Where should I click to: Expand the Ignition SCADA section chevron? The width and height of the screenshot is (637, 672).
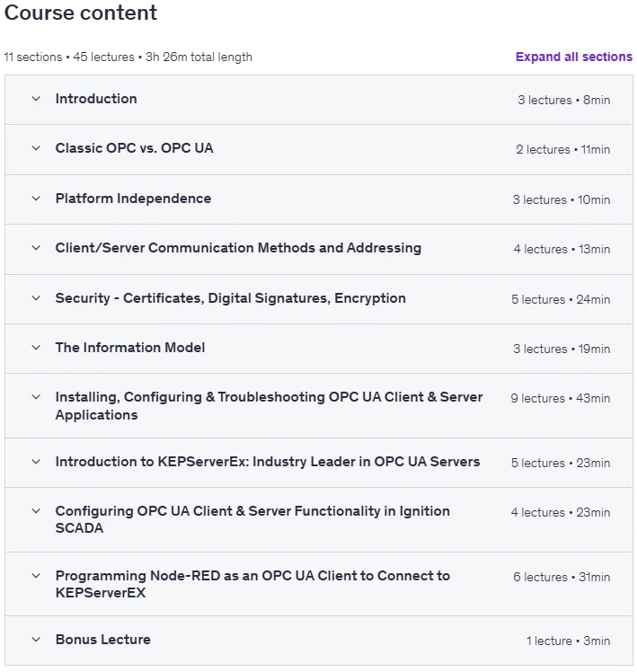tap(36, 511)
